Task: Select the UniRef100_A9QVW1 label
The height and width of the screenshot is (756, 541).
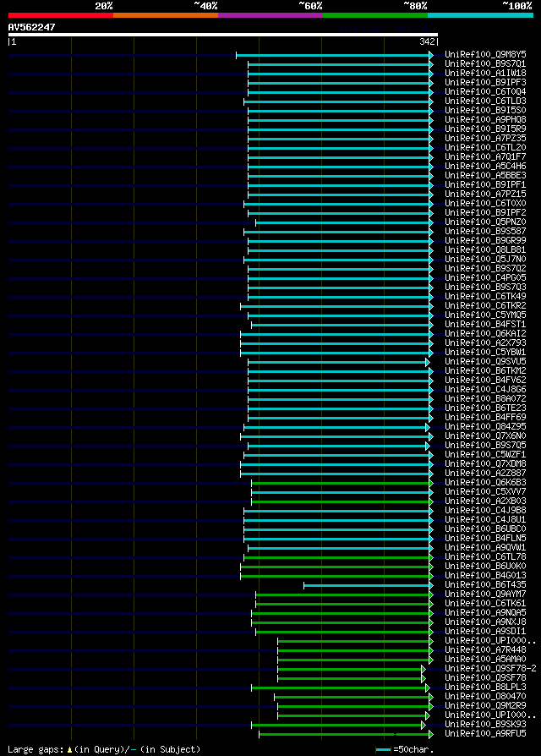Action: 485,548
